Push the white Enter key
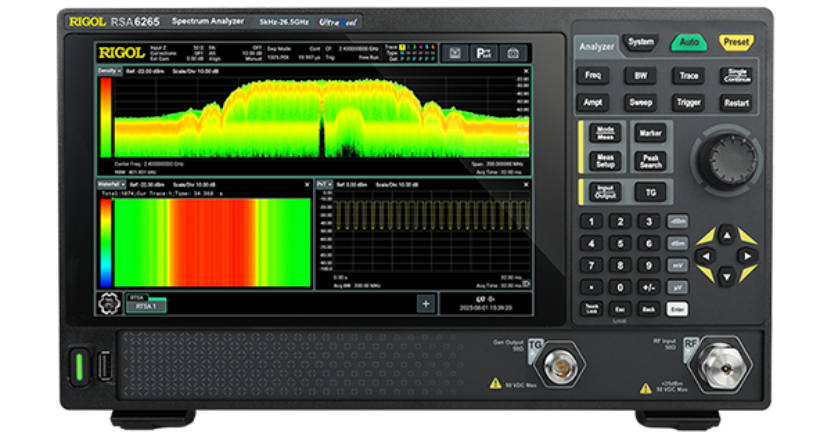The height and width of the screenshot is (444, 831). (x=677, y=309)
